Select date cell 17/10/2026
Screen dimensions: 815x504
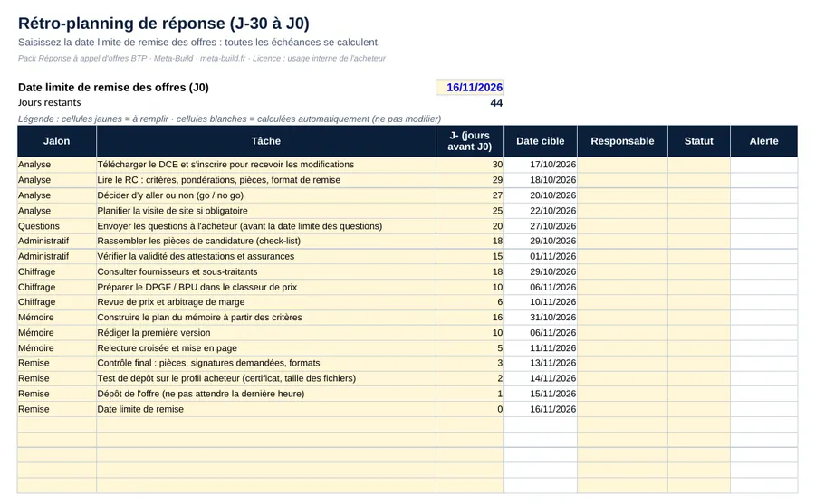(541, 165)
